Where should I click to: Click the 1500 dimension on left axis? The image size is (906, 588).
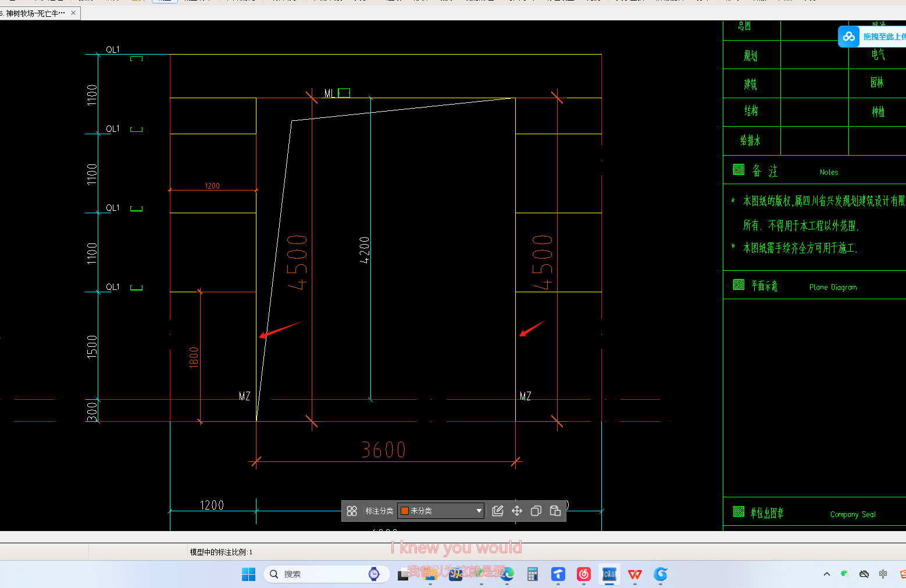(92, 346)
